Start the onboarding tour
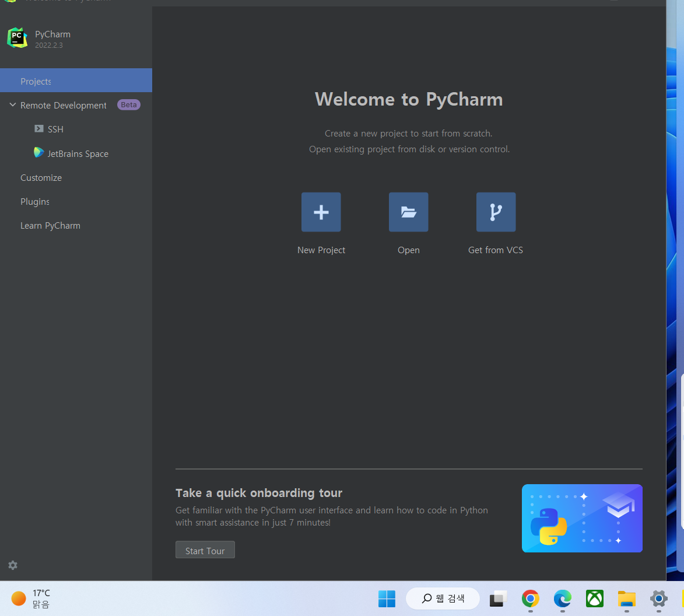The width and height of the screenshot is (684, 616). [x=205, y=550]
